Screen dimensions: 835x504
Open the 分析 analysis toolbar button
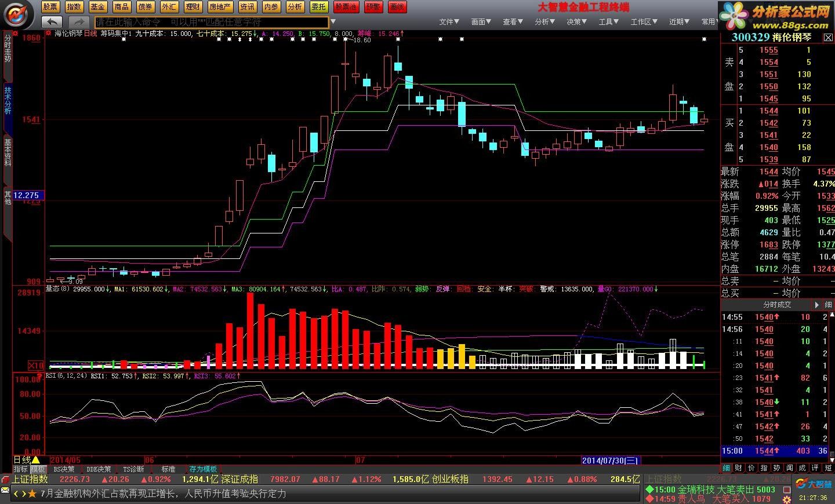[x=295, y=7]
